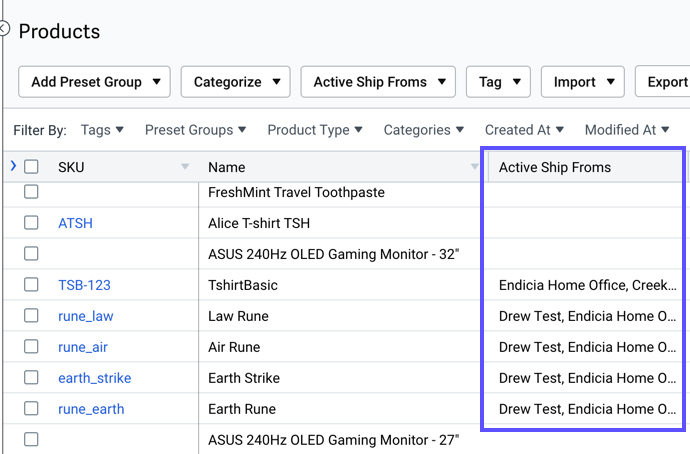Viewport: 690px width, 454px height.
Task: Select the Air Rune row checkbox
Action: [x=31, y=347]
